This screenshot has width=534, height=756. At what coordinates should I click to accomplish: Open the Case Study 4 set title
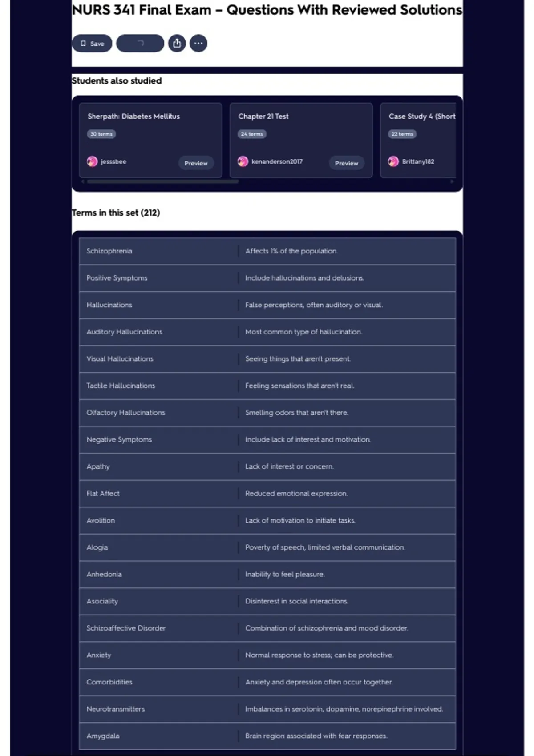421,117
